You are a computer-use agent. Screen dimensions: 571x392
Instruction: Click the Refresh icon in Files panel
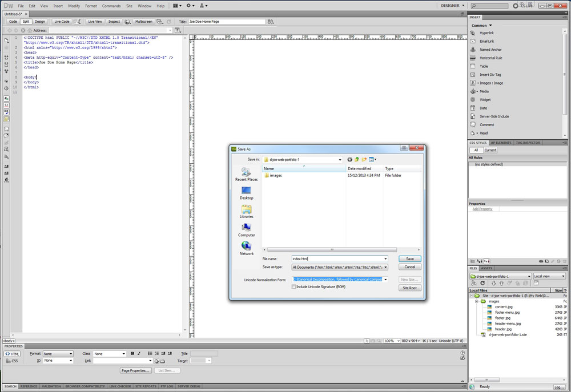(x=482, y=283)
